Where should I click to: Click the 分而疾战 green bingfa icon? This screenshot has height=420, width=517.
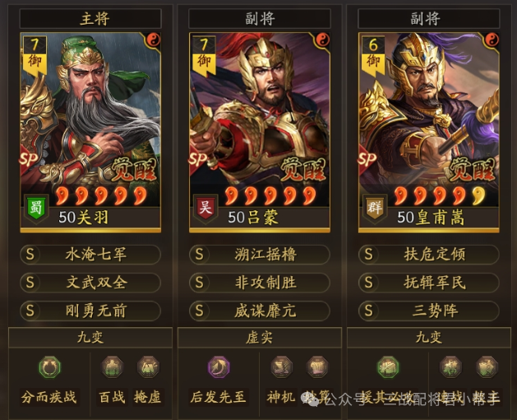point(50,367)
